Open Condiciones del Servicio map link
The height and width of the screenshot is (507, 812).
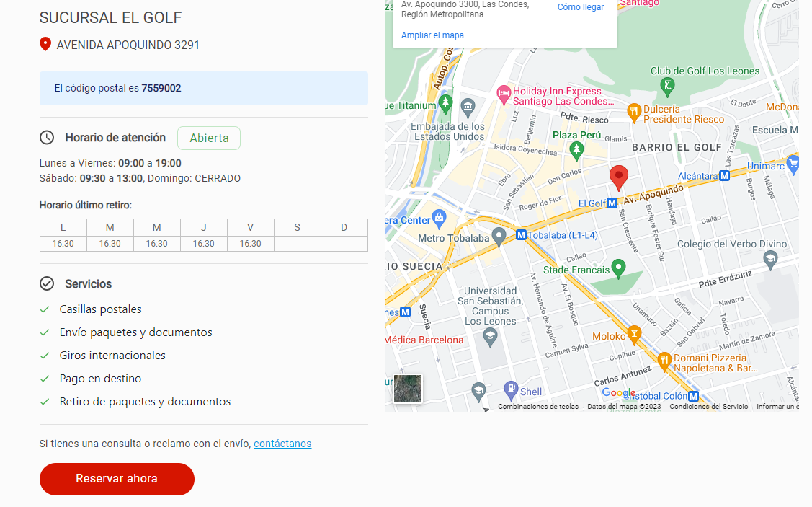[x=708, y=407]
